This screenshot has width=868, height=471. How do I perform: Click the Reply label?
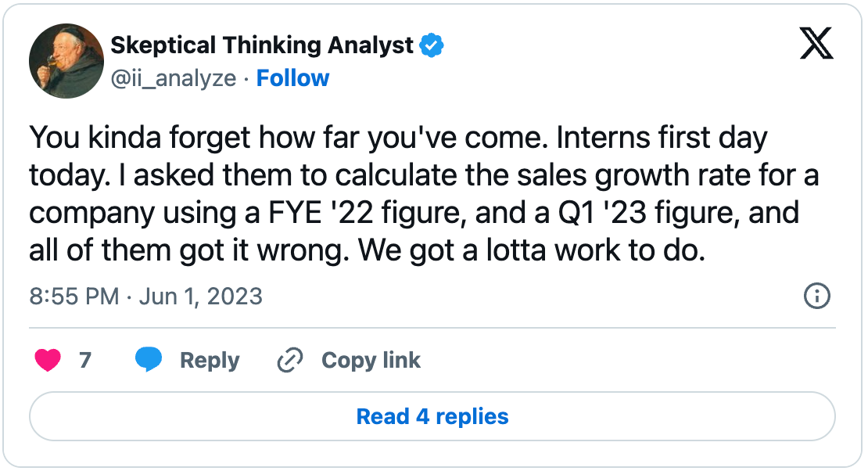(210, 361)
